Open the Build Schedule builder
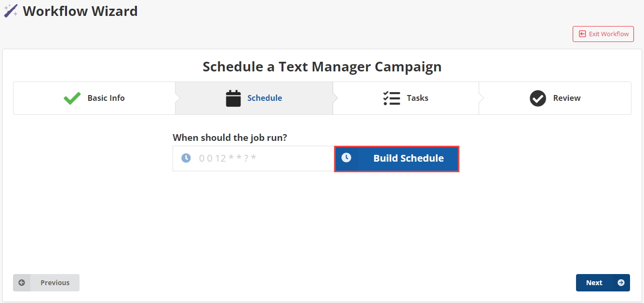 point(408,158)
